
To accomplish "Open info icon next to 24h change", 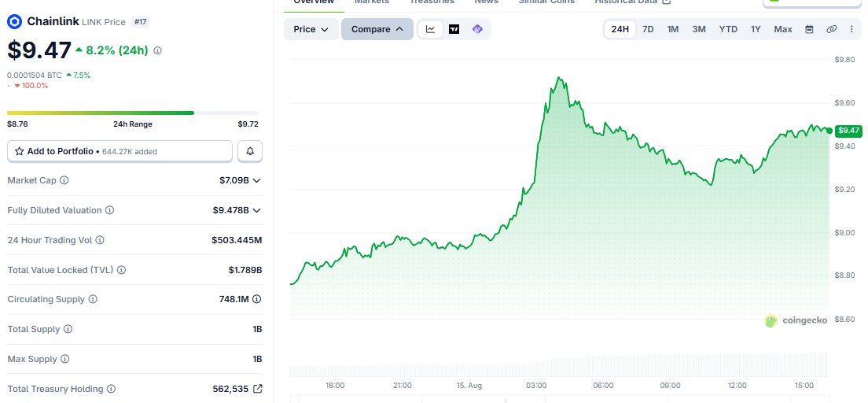I will [x=158, y=50].
